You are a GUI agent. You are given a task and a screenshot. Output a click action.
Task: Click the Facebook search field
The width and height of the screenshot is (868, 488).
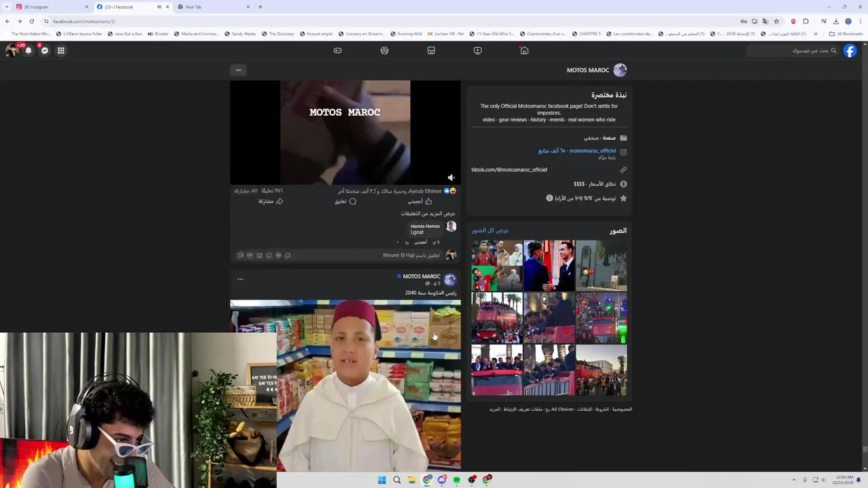(x=793, y=50)
